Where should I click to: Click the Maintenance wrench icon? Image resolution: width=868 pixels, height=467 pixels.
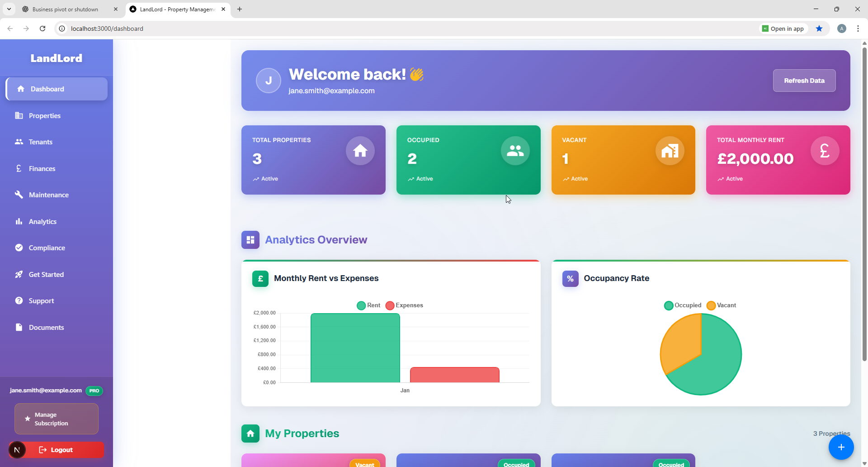(x=19, y=195)
